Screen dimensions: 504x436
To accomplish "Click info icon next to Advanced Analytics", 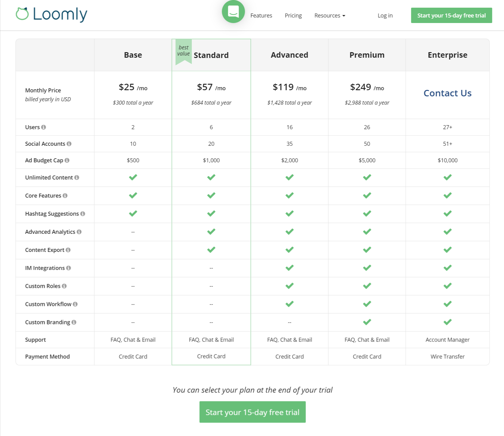I will pos(79,232).
